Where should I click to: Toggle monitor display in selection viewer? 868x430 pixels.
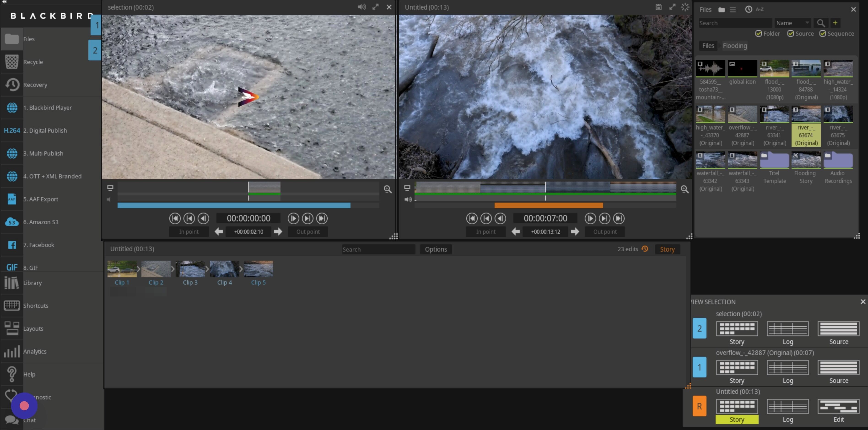click(110, 188)
